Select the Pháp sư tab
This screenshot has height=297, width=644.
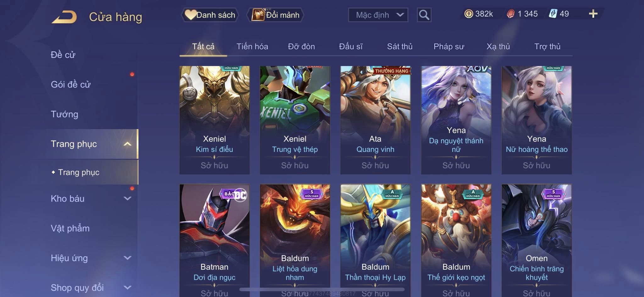point(449,46)
